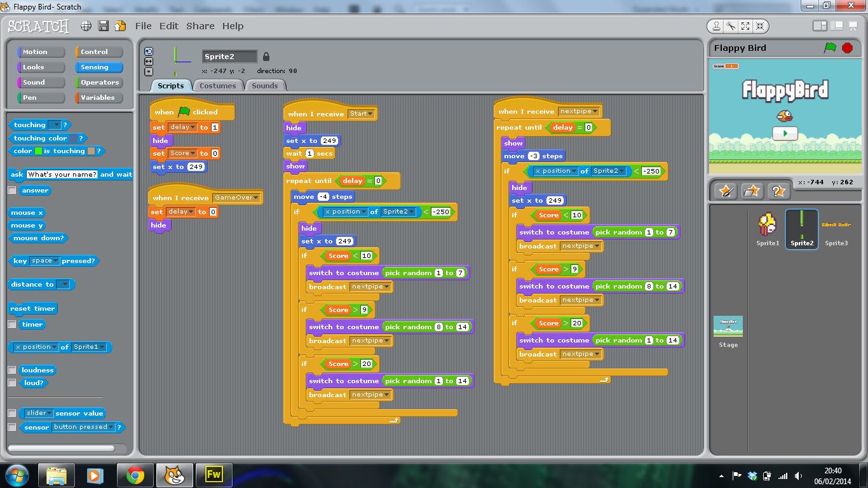Open Adobe Fireworks from the taskbar
This screenshot has width=868, height=488.
[214, 475]
